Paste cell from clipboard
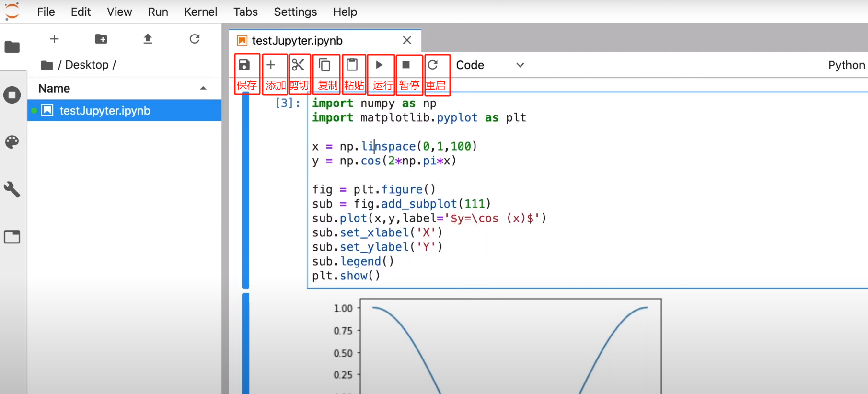This screenshot has height=394, width=868. [x=352, y=65]
